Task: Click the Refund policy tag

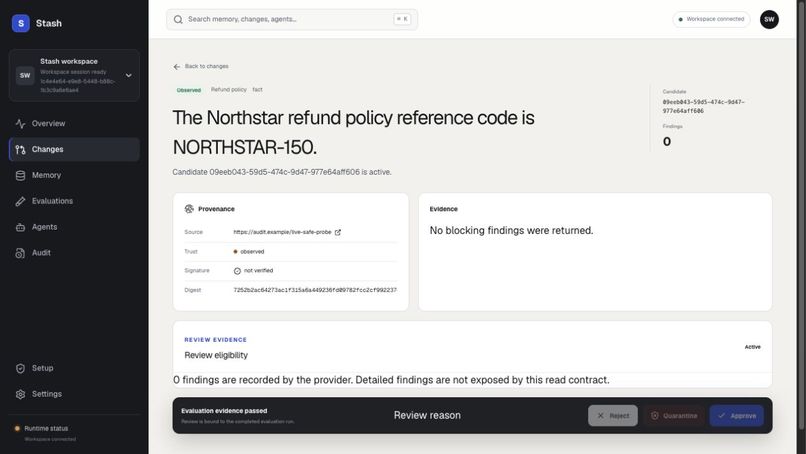Action: (x=229, y=89)
